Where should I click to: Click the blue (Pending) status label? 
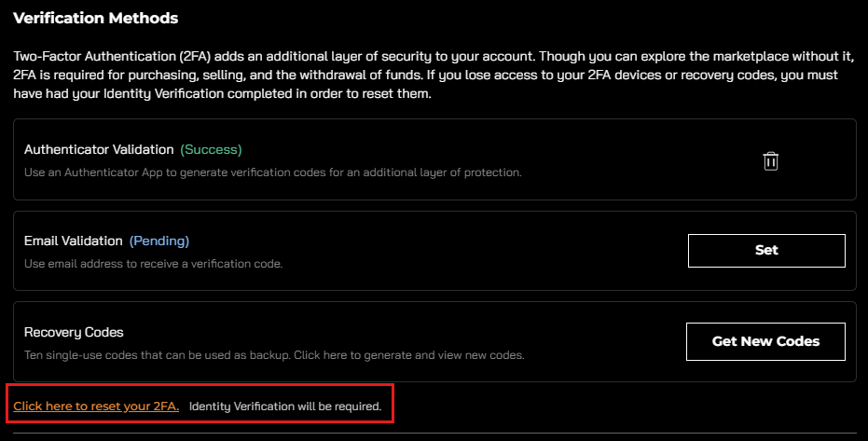click(159, 241)
